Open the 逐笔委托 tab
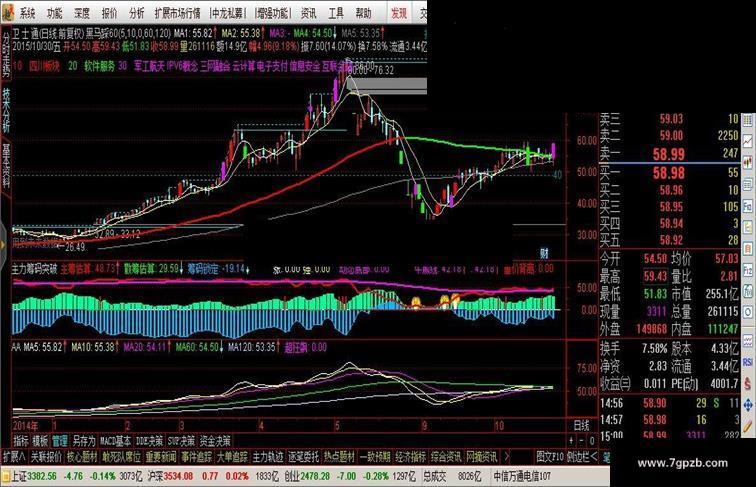 coord(304,456)
